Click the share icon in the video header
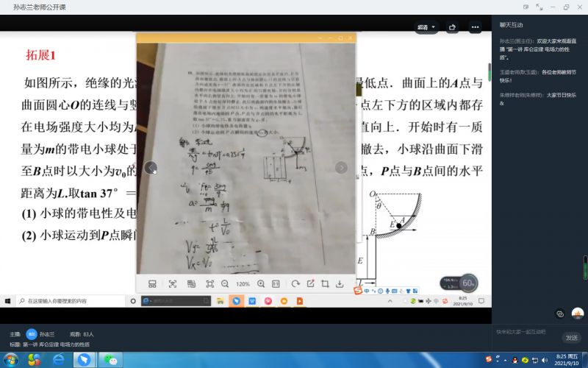The image size is (588, 368). (452, 27)
